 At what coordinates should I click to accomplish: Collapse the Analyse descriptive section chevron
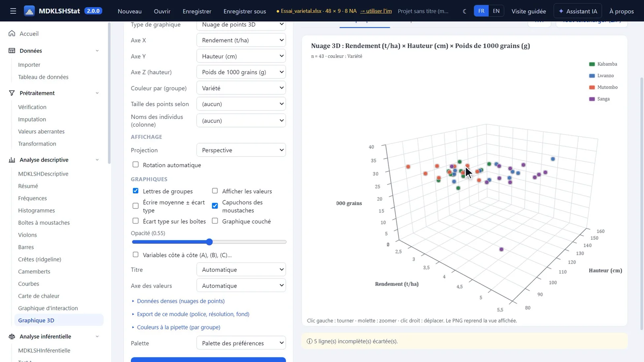click(x=97, y=160)
